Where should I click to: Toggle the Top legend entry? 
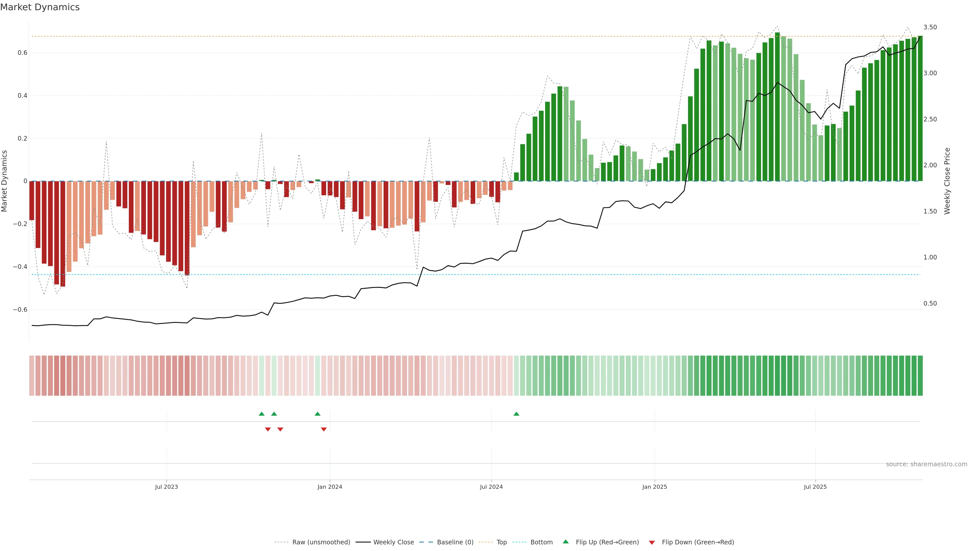click(x=501, y=542)
